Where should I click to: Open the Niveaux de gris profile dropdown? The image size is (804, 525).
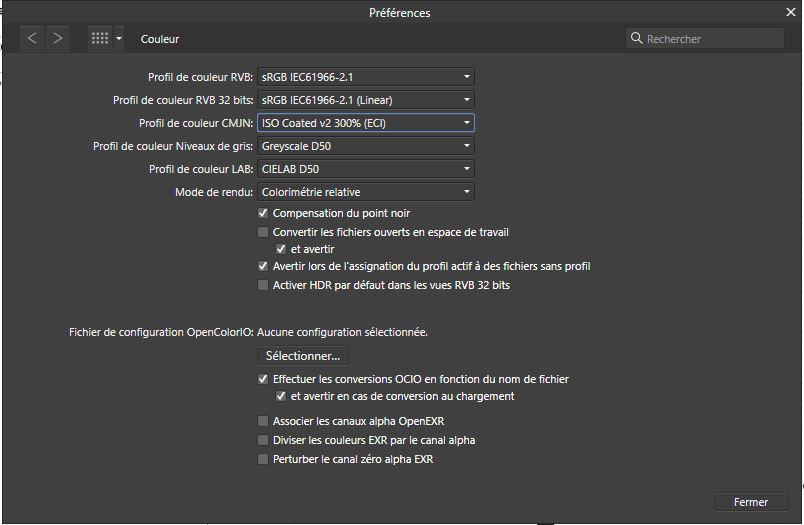pyautogui.click(x=366, y=146)
